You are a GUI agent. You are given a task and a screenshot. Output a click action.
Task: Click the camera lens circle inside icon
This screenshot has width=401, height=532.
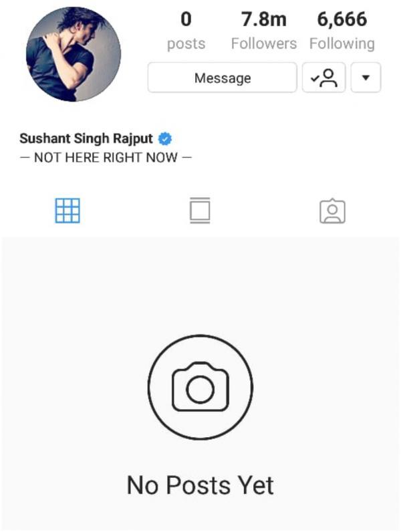(x=200, y=390)
